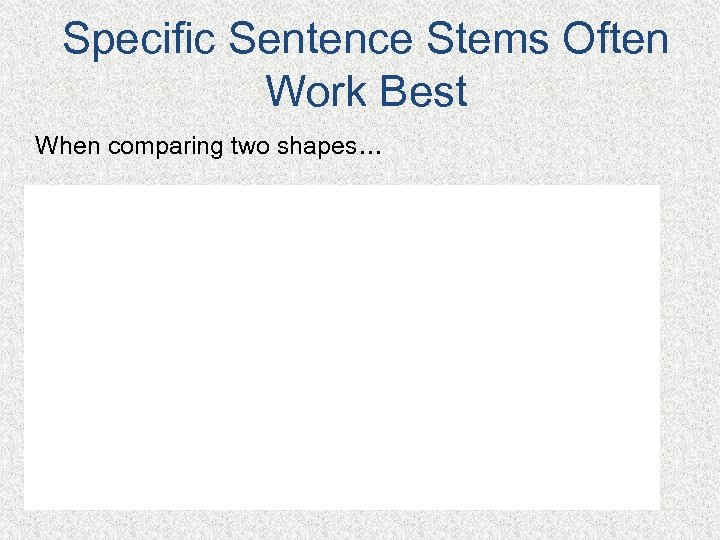Click the word "Best" in the title
720x540 pixels.
point(430,91)
